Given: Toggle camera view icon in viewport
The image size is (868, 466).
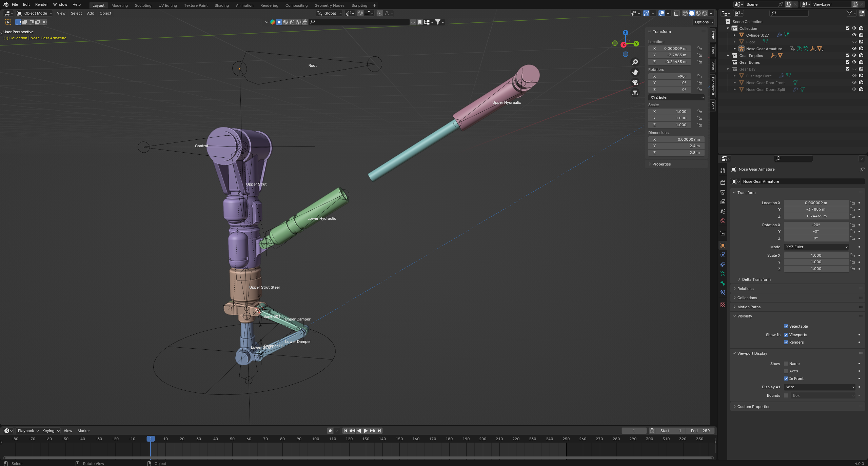Looking at the screenshot, I should click(x=635, y=82).
